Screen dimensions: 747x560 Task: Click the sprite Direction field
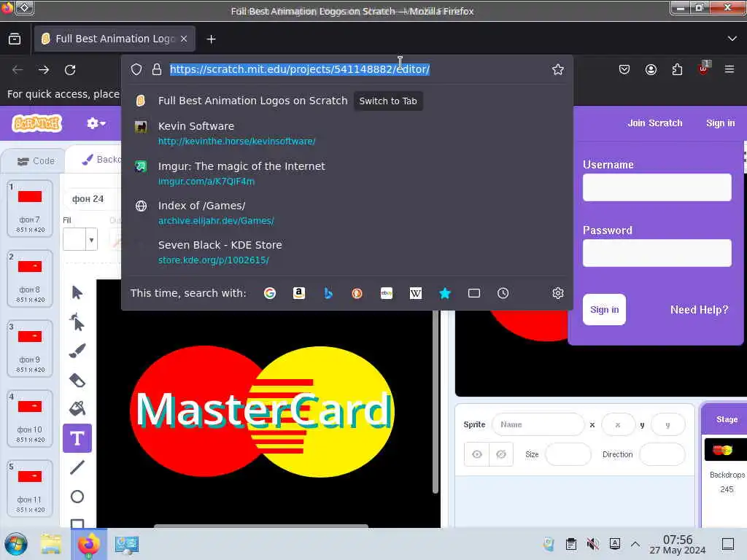click(x=662, y=454)
